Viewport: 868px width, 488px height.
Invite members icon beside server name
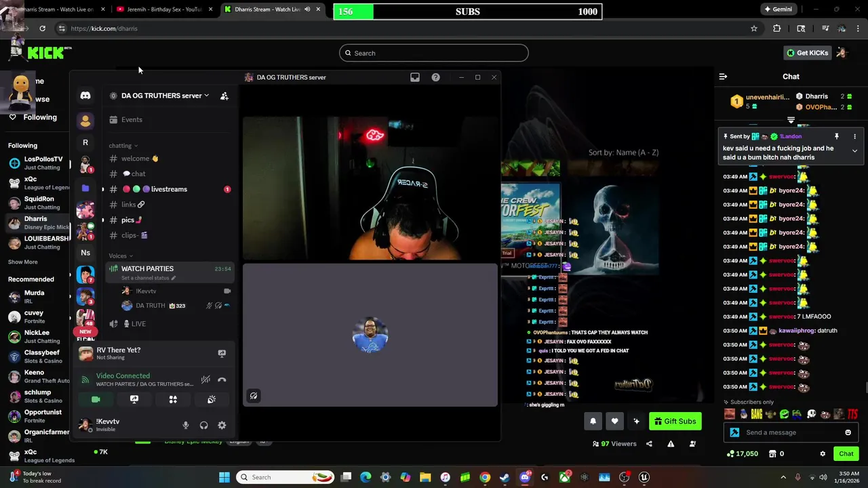click(x=224, y=96)
